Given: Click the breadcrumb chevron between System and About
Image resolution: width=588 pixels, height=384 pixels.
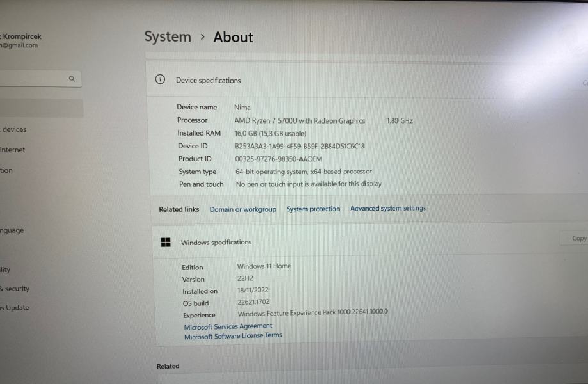Looking at the screenshot, I should click(202, 36).
